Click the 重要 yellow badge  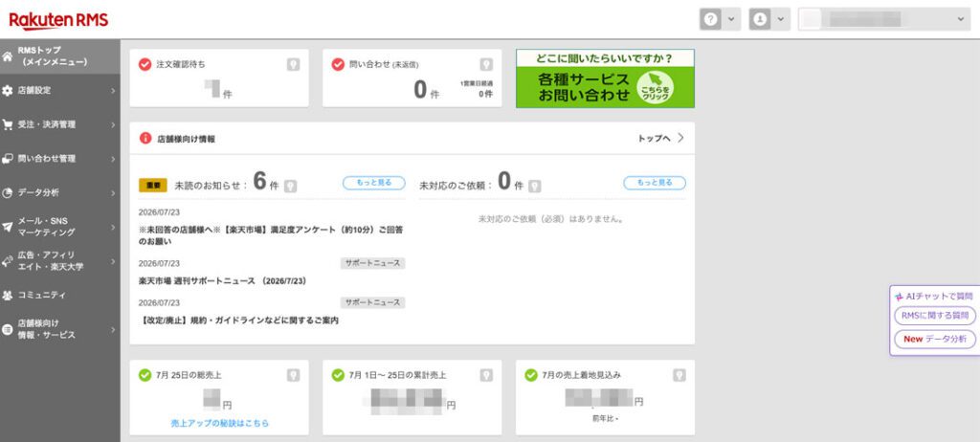pyautogui.click(x=152, y=186)
